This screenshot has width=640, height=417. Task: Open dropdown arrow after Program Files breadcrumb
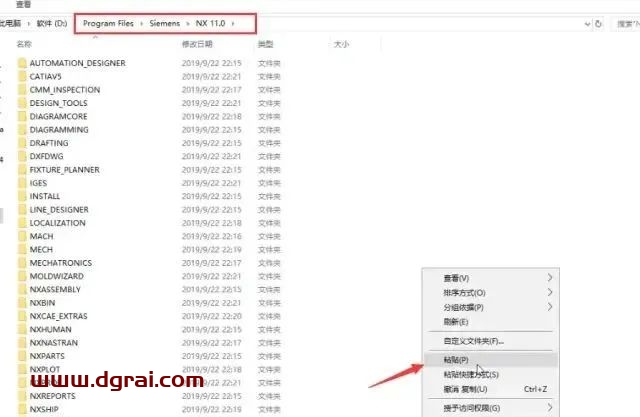[142, 24]
